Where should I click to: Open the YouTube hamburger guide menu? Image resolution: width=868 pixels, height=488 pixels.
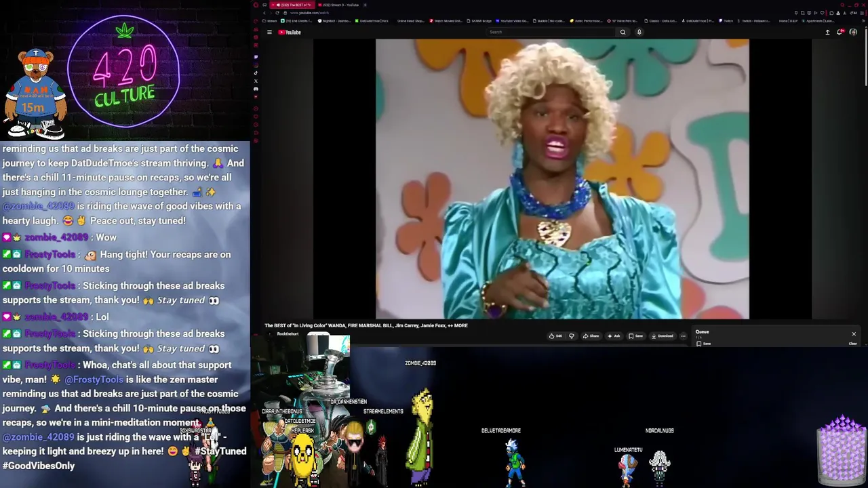(269, 32)
